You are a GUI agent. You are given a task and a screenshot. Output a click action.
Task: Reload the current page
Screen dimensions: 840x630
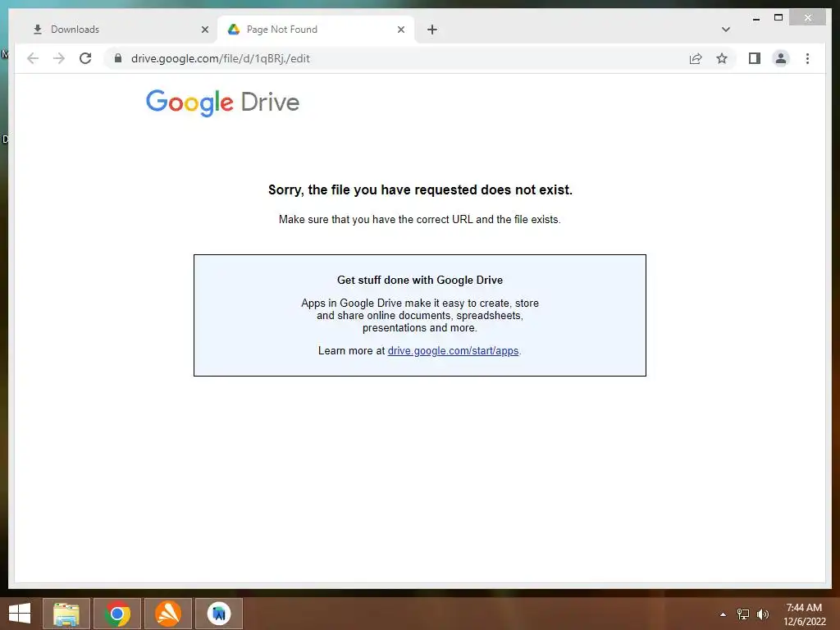85,58
